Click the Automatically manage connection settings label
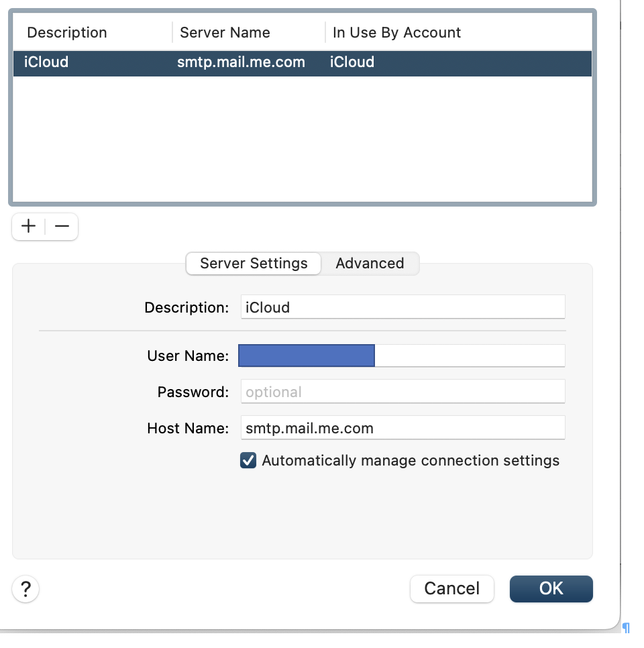This screenshot has height=648, width=644. tap(411, 461)
